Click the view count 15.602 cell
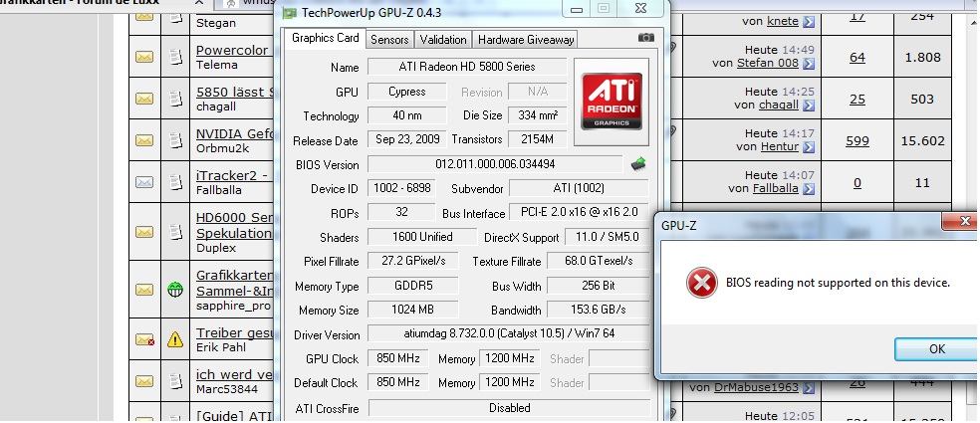Image resolution: width=980 pixels, height=423 pixels. pos(922,141)
